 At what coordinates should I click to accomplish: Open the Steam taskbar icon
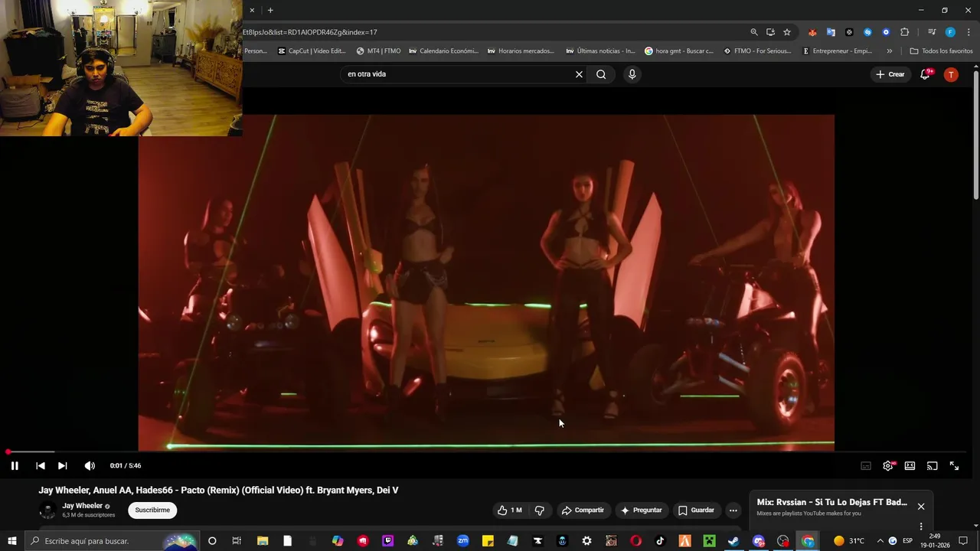click(x=733, y=541)
